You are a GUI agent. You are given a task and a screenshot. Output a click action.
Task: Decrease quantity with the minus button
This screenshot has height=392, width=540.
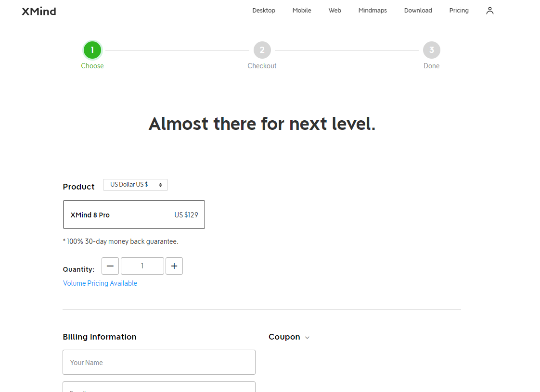tap(110, 266)
